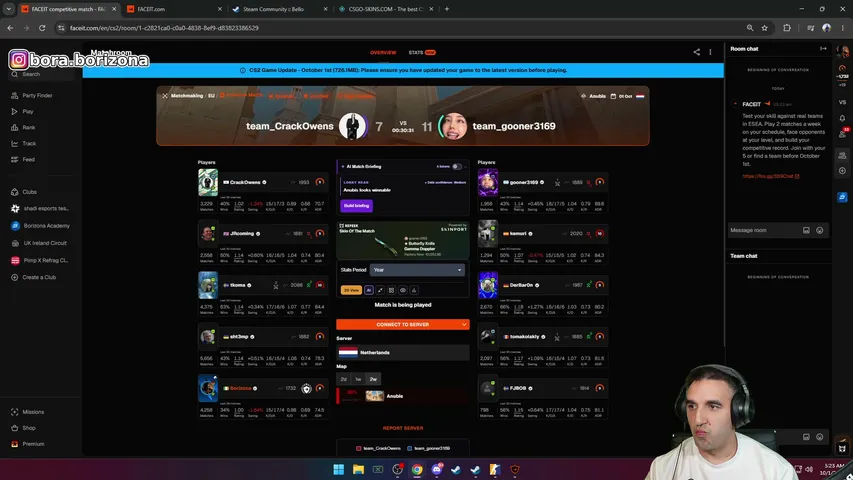Viewport: 853px width, 480px height.
Task: Open CrackOwens player profile
Action: click(x=245, y=182)
